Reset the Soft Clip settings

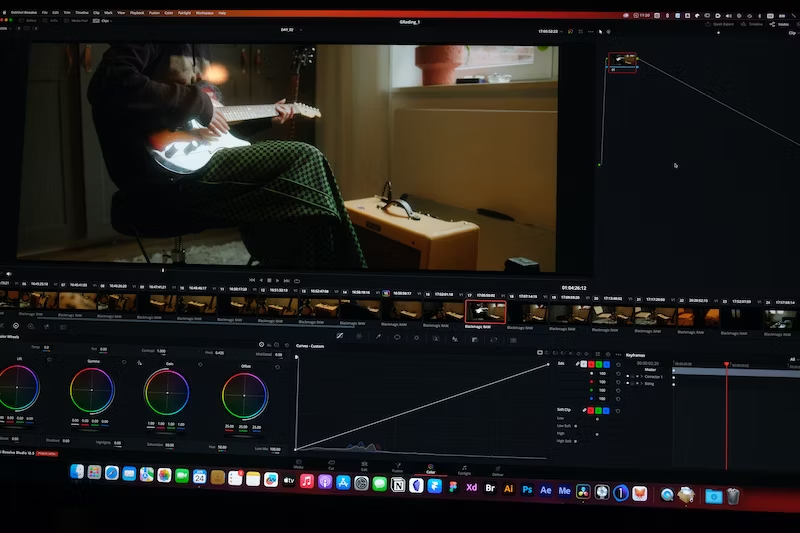coord(618,411)
